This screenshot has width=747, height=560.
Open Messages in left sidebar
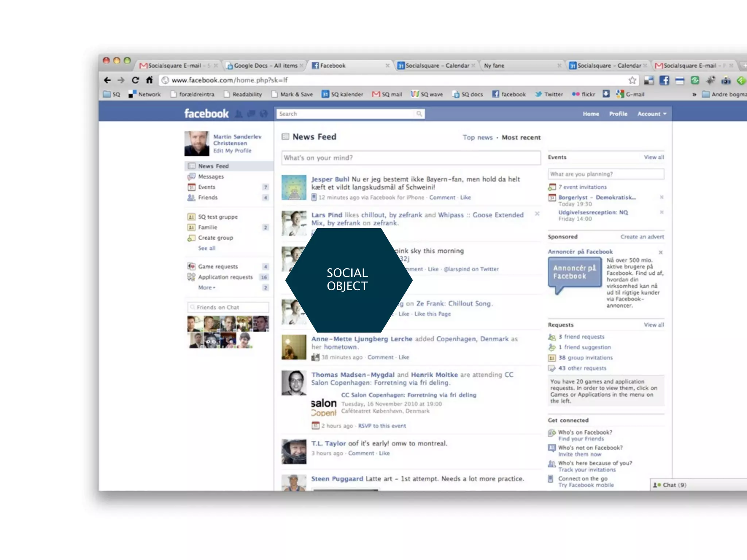pos(211,176)
